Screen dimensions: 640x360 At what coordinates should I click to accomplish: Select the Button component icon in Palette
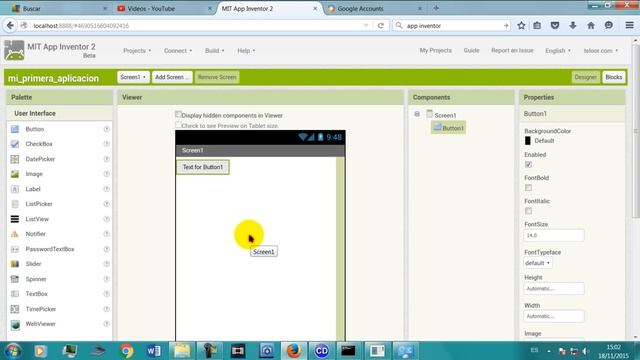15,129
